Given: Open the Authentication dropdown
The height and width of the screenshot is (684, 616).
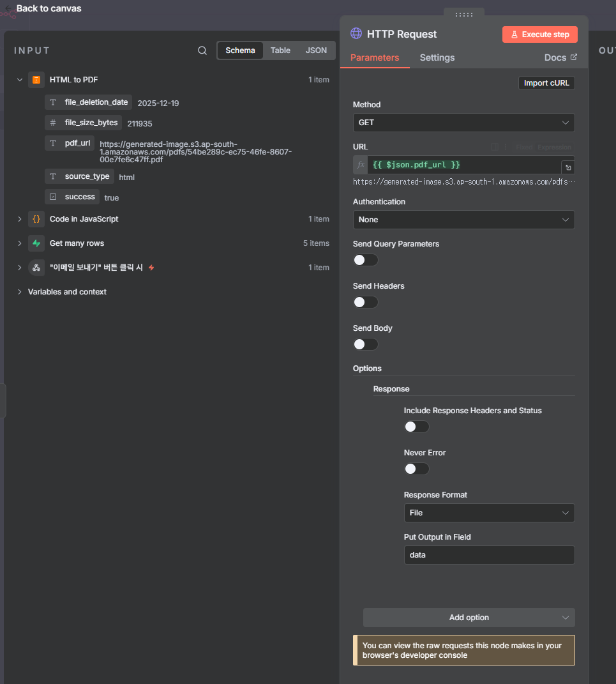Looking at the screenshot, I should (463, 220).
